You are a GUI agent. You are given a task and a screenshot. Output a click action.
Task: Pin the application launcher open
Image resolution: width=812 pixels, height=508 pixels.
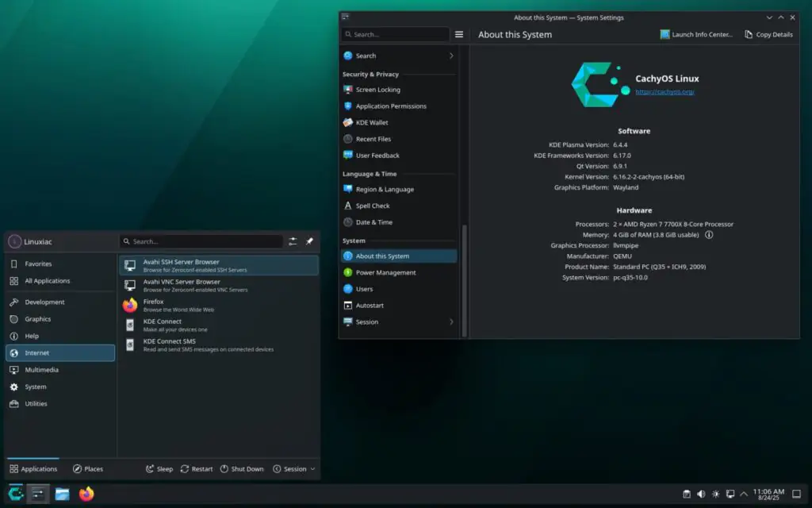point(310,241)
